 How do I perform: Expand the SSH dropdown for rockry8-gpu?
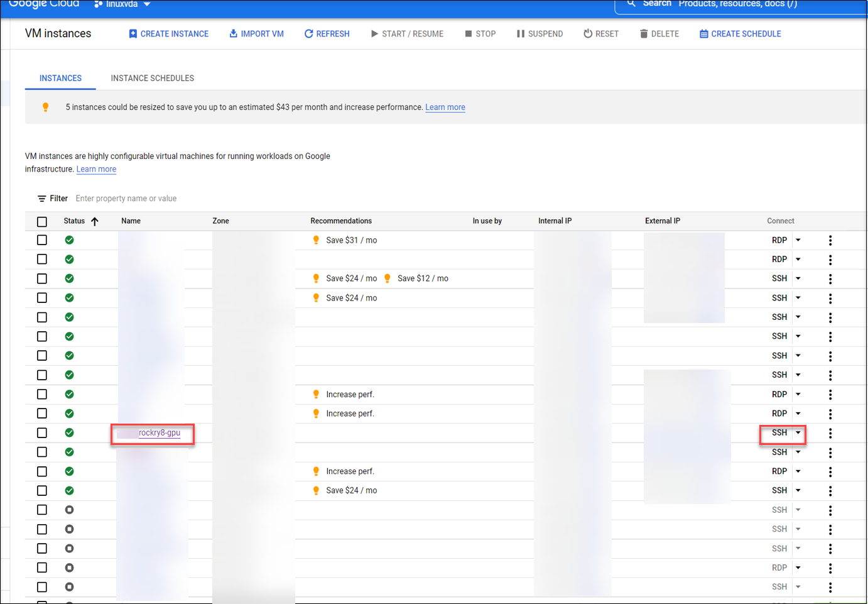coord(796,432)
